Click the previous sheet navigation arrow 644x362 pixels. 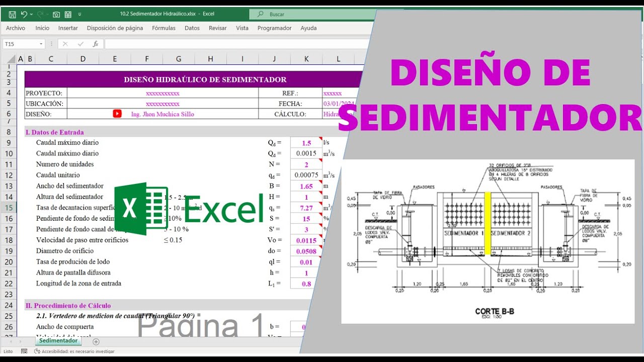pyautogui.click(x=10, y=341)
